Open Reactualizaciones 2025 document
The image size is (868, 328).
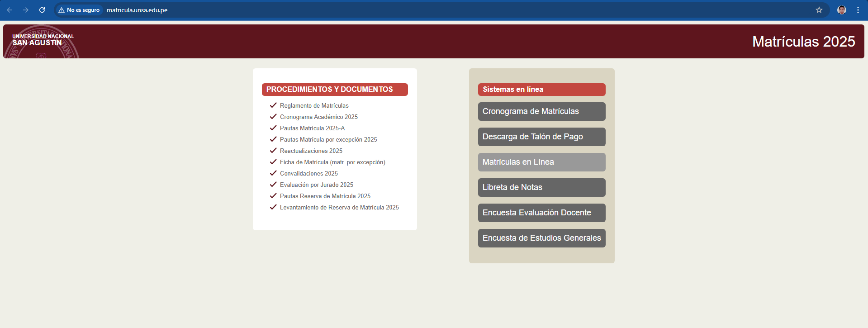(311, 151)
